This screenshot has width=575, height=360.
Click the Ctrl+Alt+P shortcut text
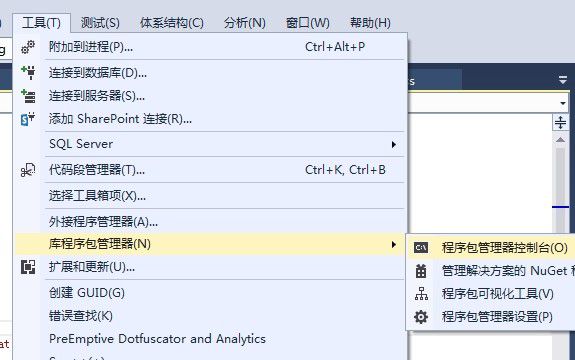(335, 47)
